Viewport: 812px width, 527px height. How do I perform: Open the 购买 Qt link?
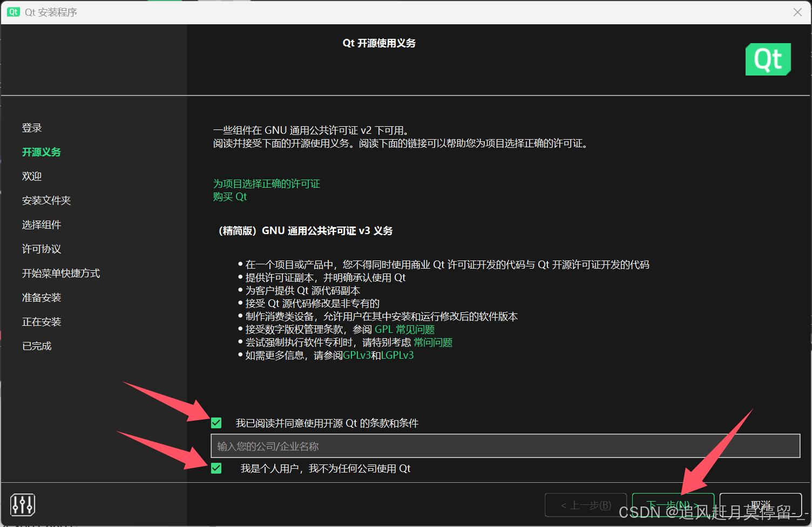[230, 197]
